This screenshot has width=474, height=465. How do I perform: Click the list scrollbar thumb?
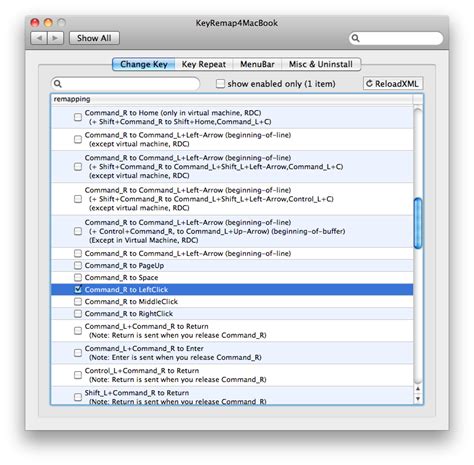click(418, 223)
